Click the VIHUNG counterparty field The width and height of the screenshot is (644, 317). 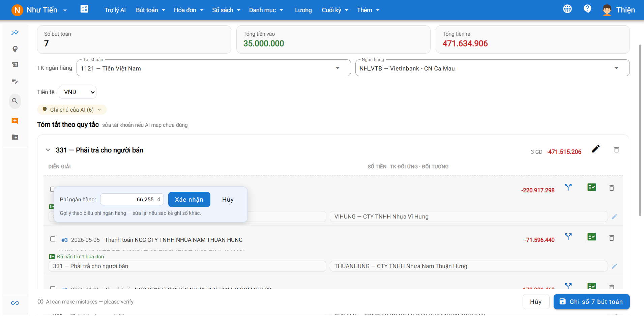point(469,217)
